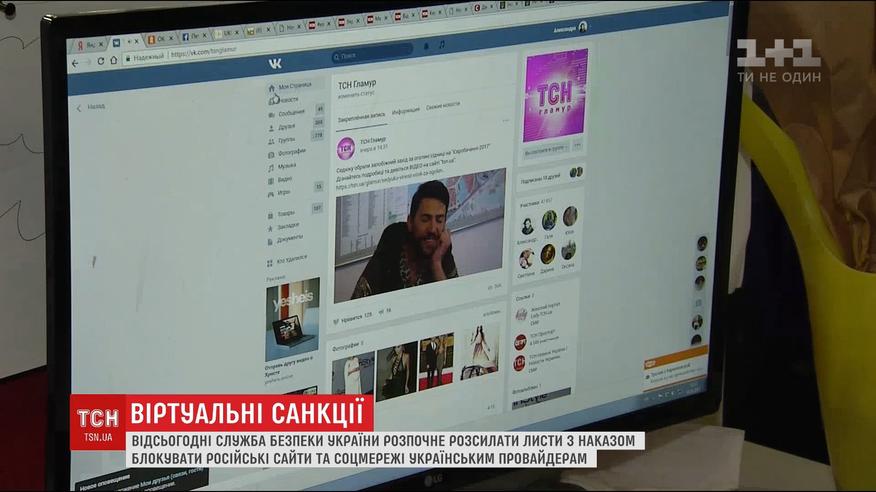Open Закладки in the VK sidebar
Viewport: 876px width, 492px height.
pos(287,227)
